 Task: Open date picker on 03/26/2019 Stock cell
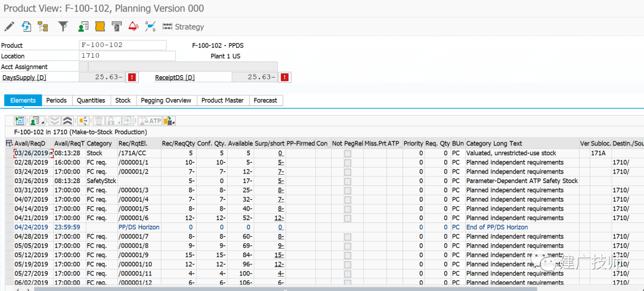point(51,153)
